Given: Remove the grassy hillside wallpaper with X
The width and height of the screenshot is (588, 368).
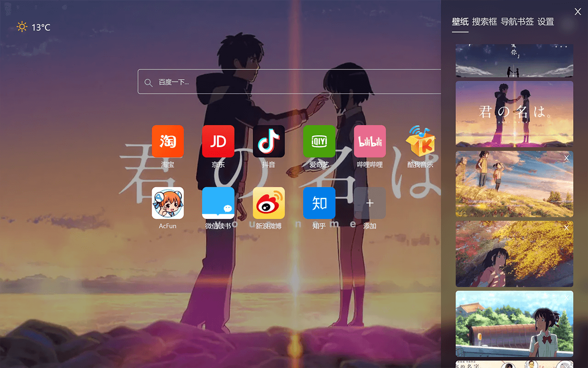Looking at the screenshot, I should (566, 158).
